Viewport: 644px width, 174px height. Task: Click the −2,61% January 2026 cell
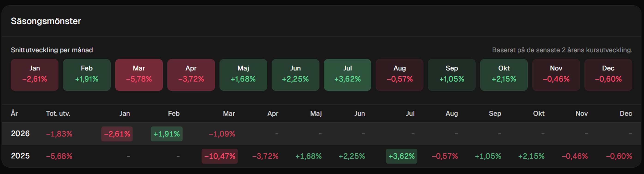click(117, 134)
